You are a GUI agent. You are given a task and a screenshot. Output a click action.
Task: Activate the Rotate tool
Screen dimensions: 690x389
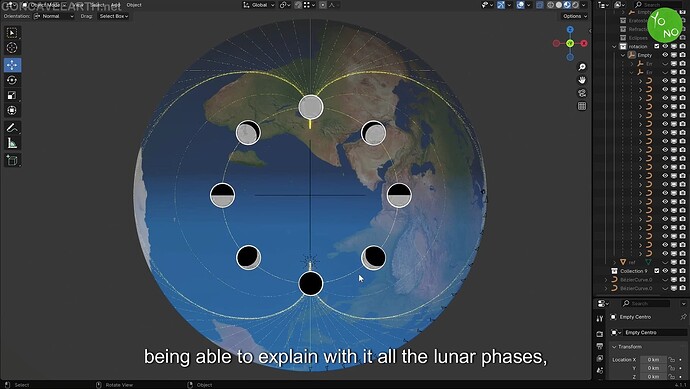click(x=12, y=80)
